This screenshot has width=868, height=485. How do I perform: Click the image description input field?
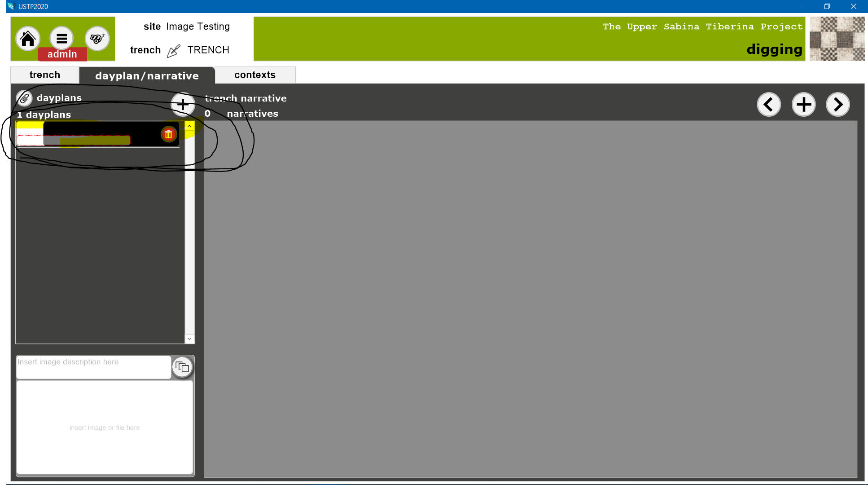tap(93, 367)
